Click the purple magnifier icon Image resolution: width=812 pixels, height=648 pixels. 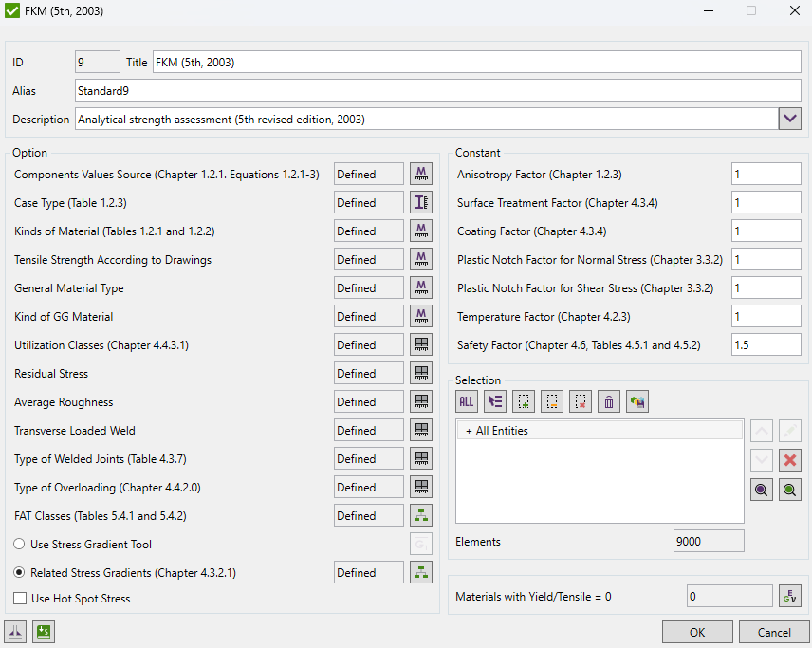tap(761, 490)
